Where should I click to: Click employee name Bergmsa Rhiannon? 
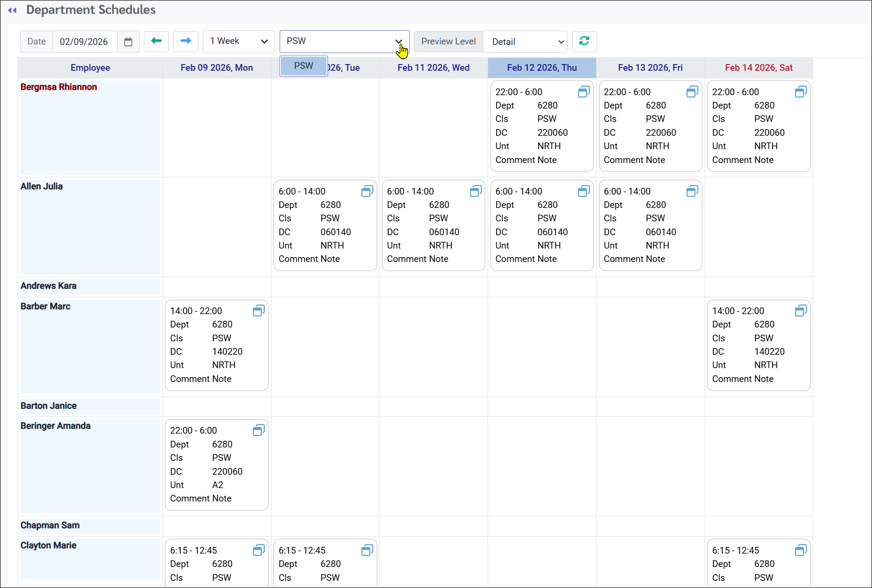point(59,87)
